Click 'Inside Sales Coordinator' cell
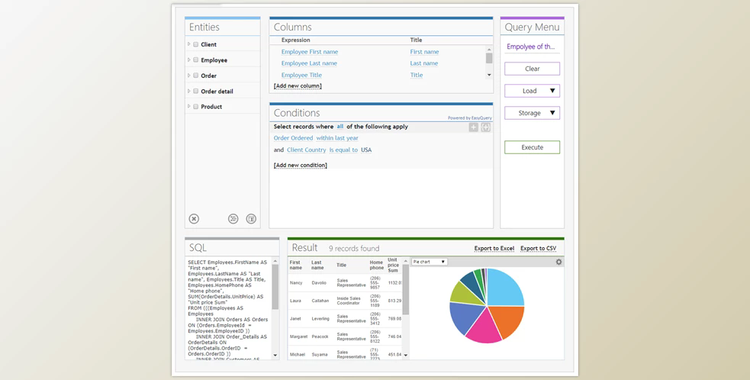 [349, 301]
